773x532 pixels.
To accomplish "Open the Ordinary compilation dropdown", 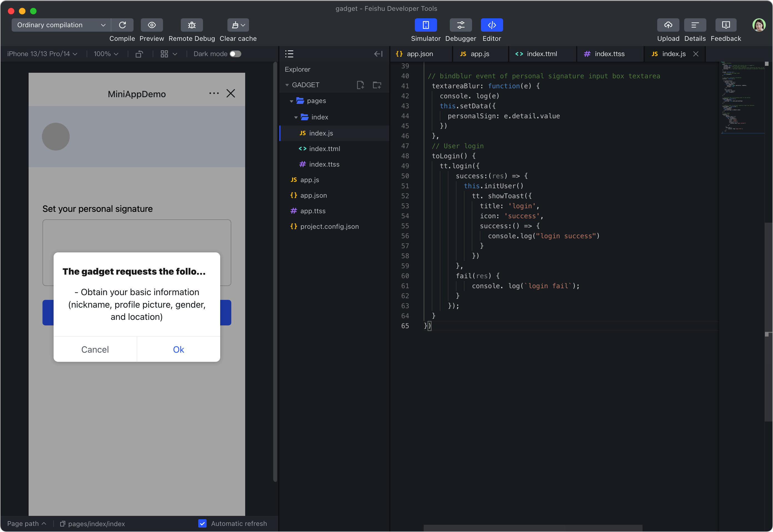I will pyautogui.click(x=61, y=25).
